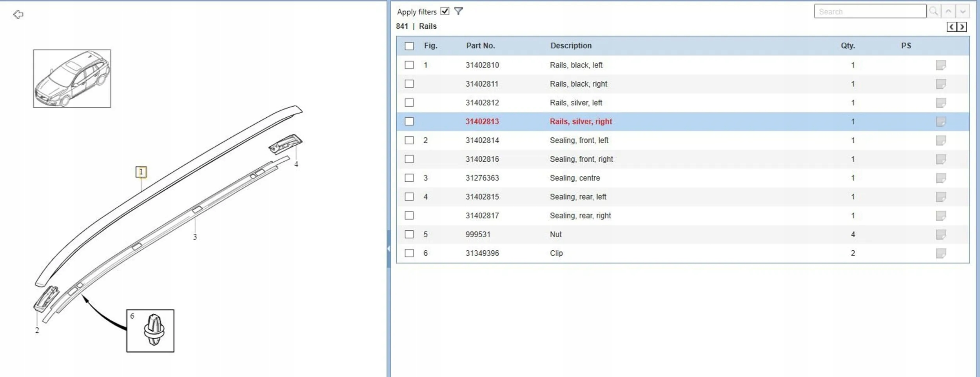Sort by the Description column header
Viewport: 980px width, 377px height.
571,46
